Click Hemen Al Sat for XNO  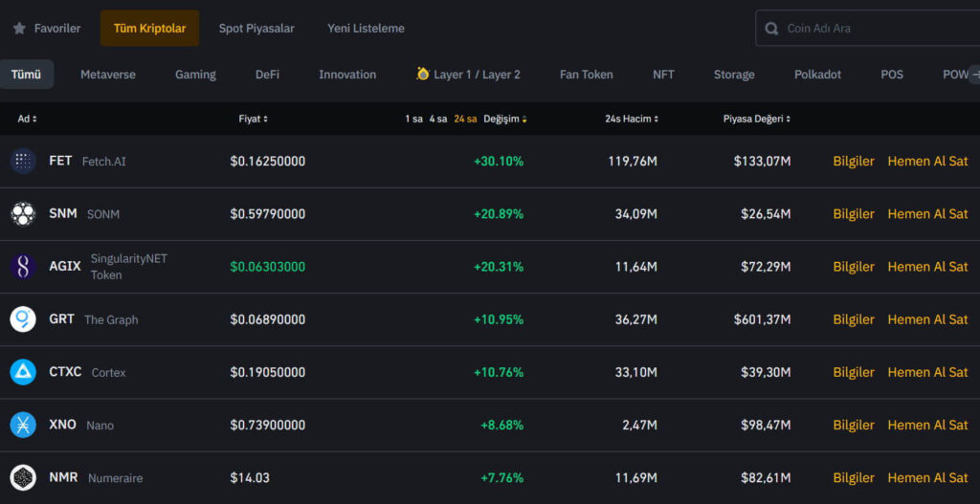point(927,425)
